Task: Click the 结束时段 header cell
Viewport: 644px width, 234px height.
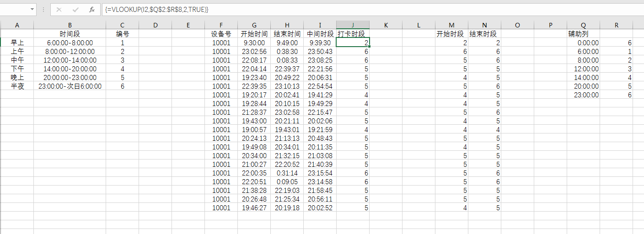Action: [484, 34]
